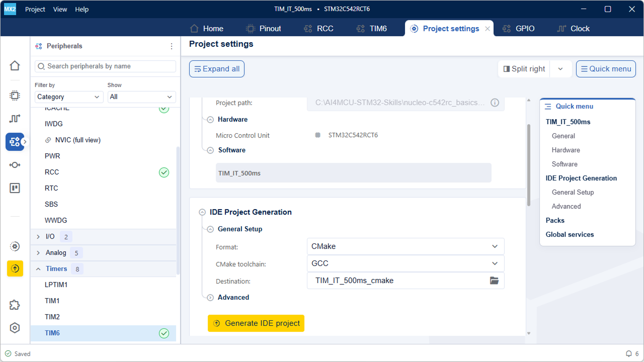This screenshot has width=644, height=362.
Task: Select TIM6 in the peripherals list
Action: (103, 333)
